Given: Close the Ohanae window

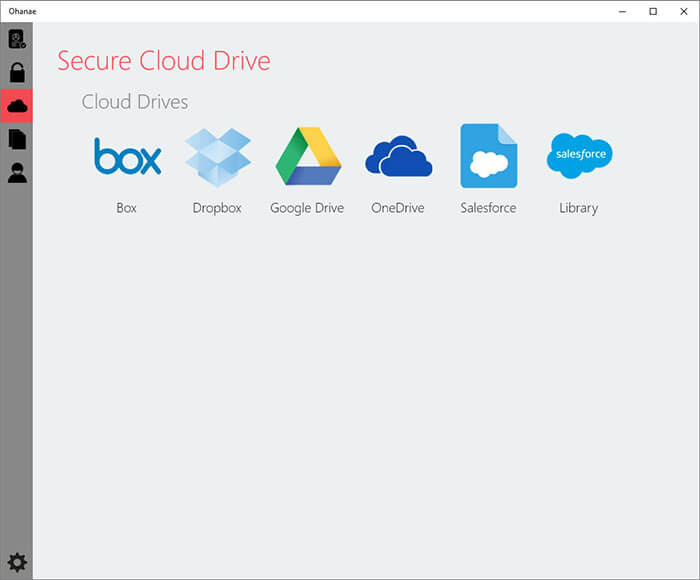Looking at the screenshot, I should (x=683, y=12).
